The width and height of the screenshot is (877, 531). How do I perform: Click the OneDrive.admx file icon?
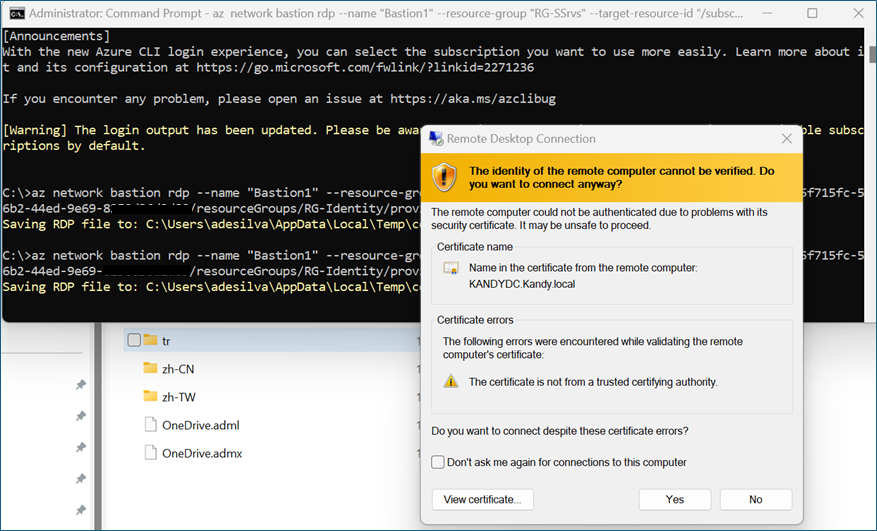tap(150, 452)
